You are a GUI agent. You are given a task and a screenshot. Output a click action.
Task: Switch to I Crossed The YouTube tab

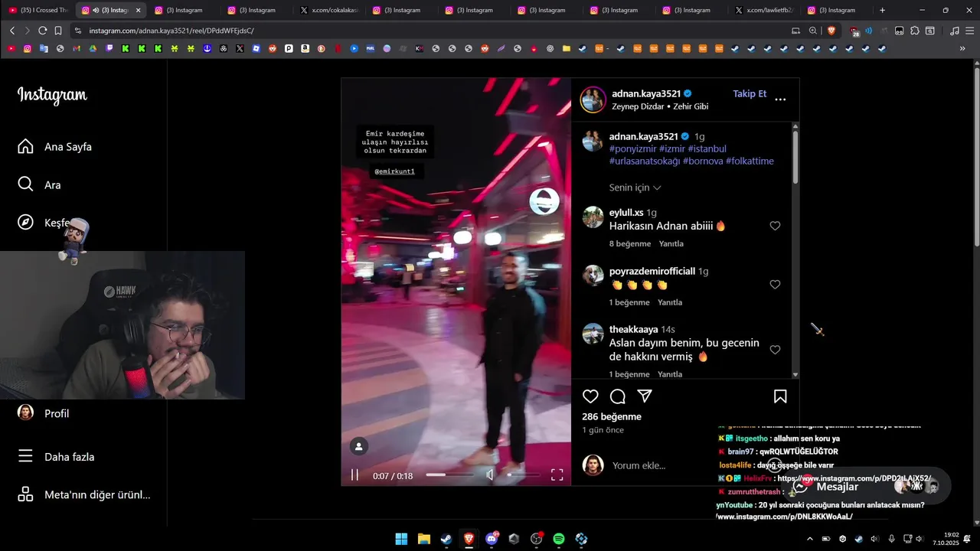[38, 10]
